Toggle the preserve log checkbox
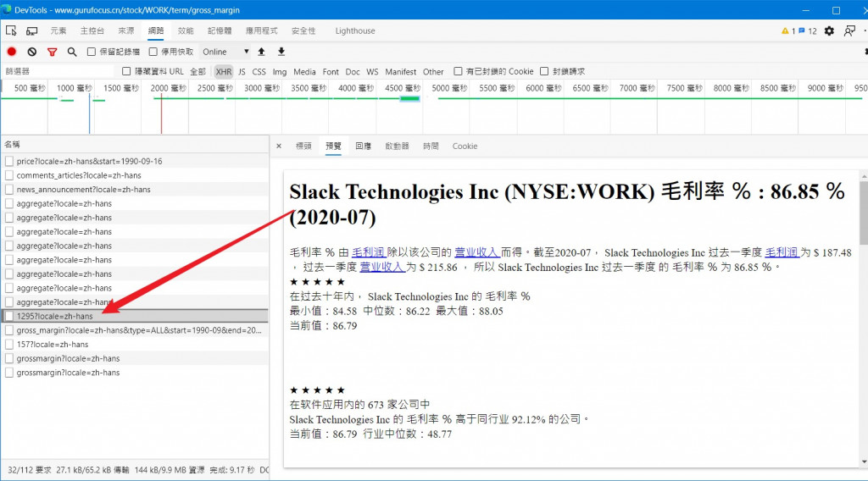This screenshot has width=868, height=481. [x=92, y=52]
